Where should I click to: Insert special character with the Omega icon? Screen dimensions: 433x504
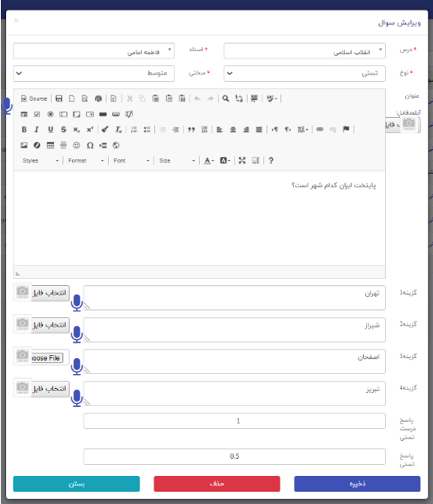pyautogui.click(x=90, y=145)
